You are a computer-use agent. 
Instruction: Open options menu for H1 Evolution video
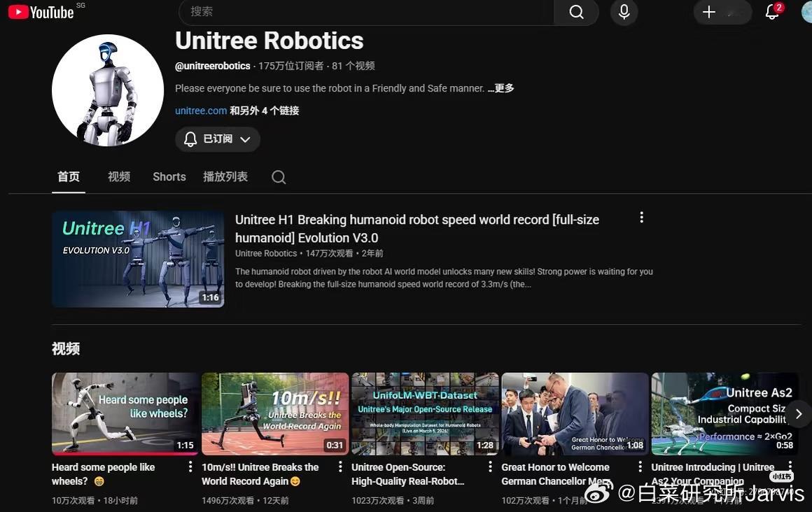pyautogui.click(x=641, y=218)
